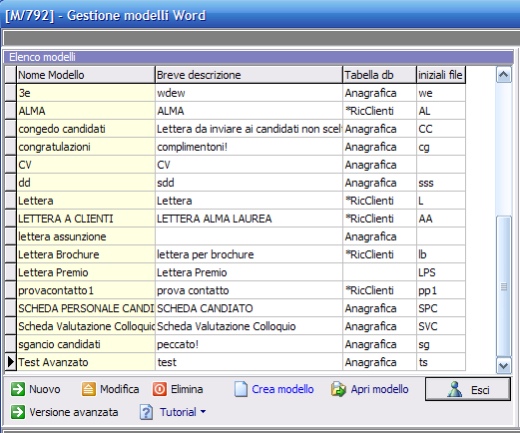Click 'pp1' iniziali file cell

tap(441, 290)
